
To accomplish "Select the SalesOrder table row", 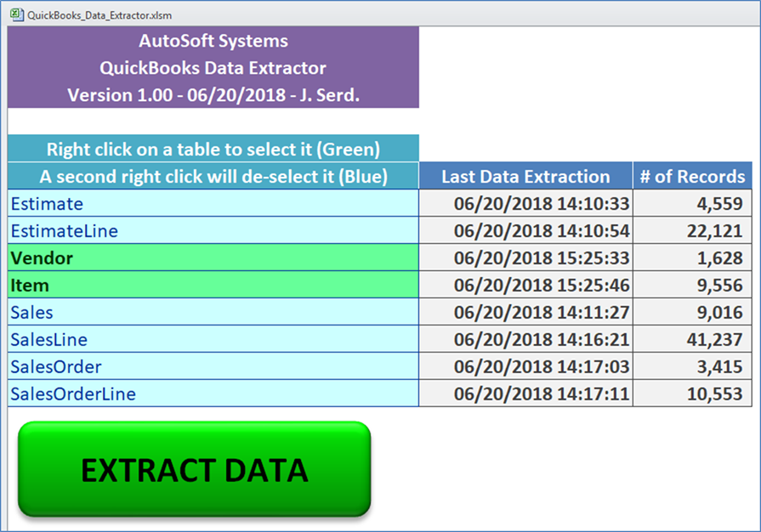I will click(x=213, y=366).
